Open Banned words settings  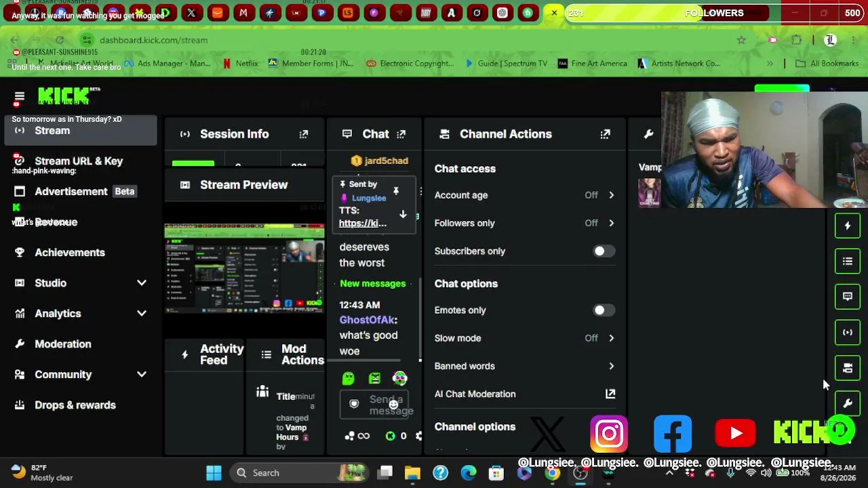(x=524, y=366)
